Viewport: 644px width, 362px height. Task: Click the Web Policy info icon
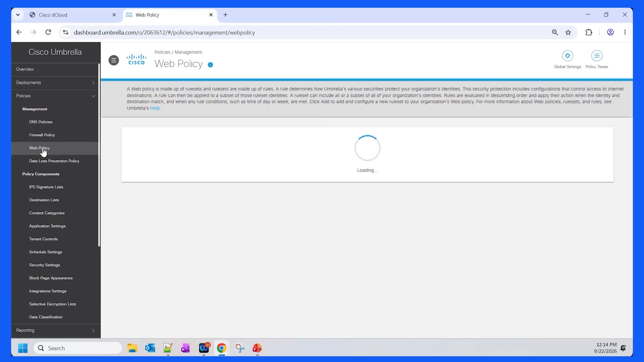210,65
